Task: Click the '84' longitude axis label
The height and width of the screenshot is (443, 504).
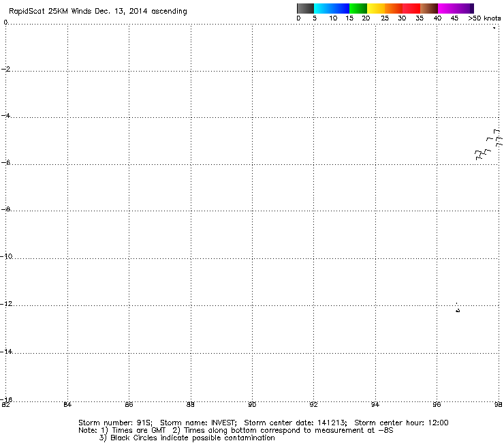Action: pyautogui.click(x=67, y=405)
